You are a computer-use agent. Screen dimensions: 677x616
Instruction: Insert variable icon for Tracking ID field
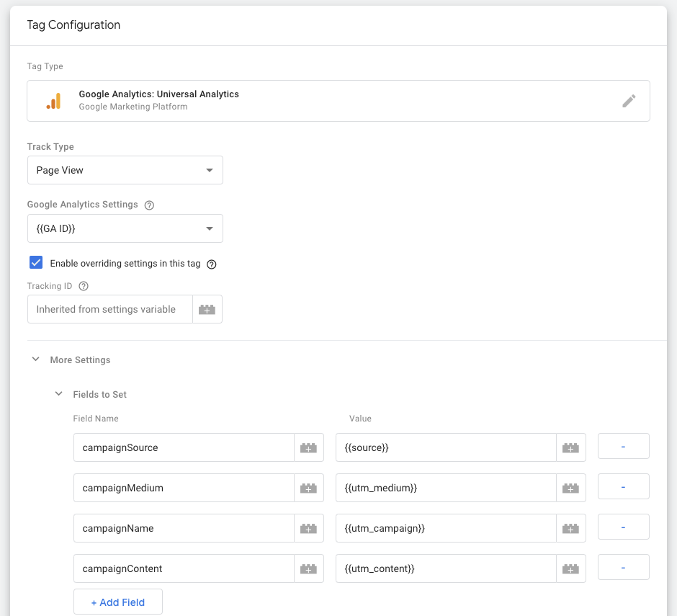207,309
